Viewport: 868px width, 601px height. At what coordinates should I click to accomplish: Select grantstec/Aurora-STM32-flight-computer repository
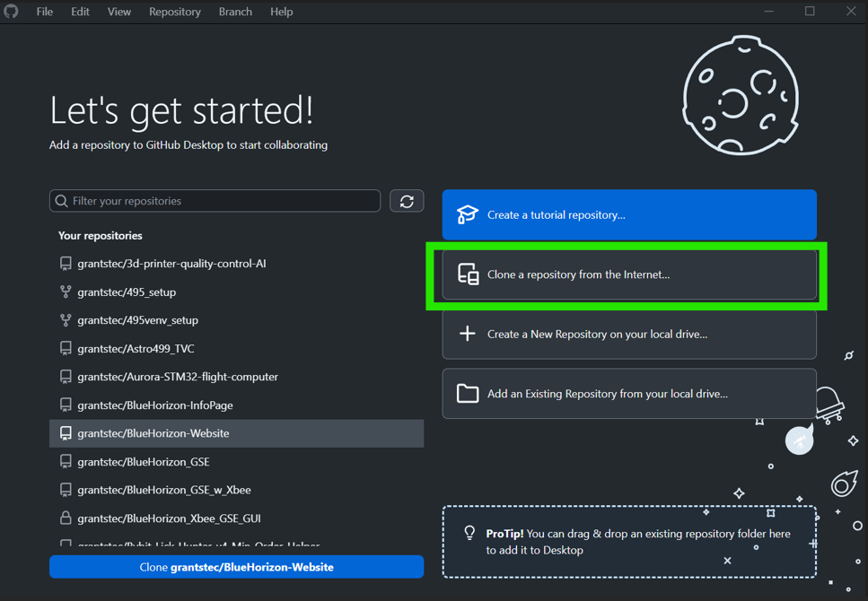[236, 377]
